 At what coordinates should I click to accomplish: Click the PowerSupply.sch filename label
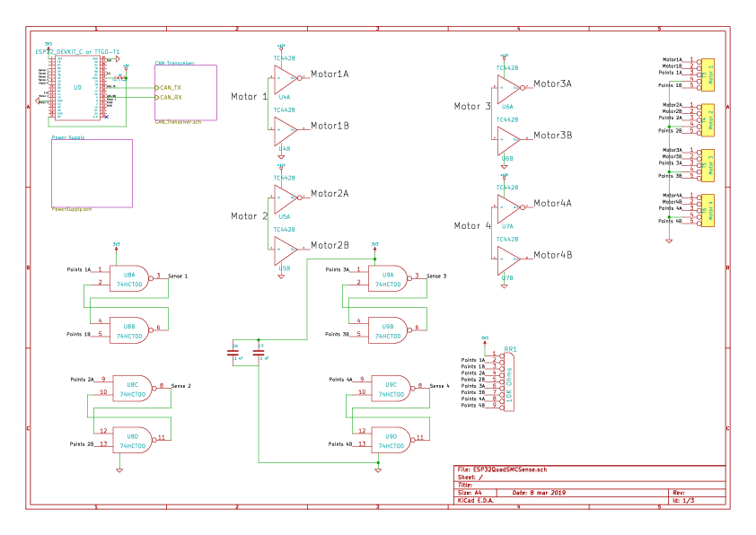[x=71, y=209]
